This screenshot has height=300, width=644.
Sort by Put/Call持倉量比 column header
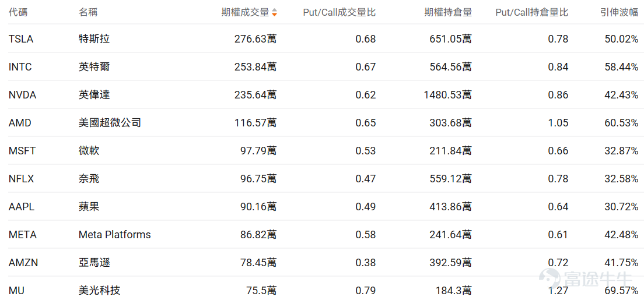[532, 12]
